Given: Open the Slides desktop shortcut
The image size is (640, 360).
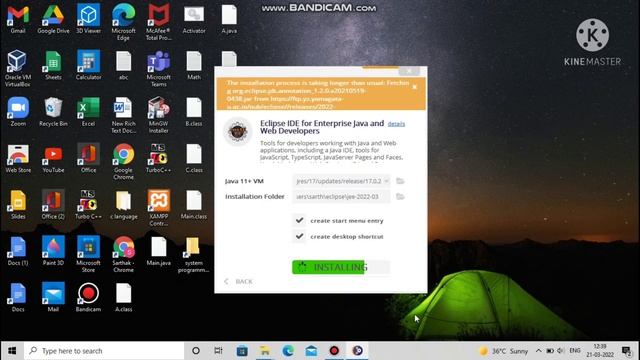Looking at the screenshot, I should [18, 205].
